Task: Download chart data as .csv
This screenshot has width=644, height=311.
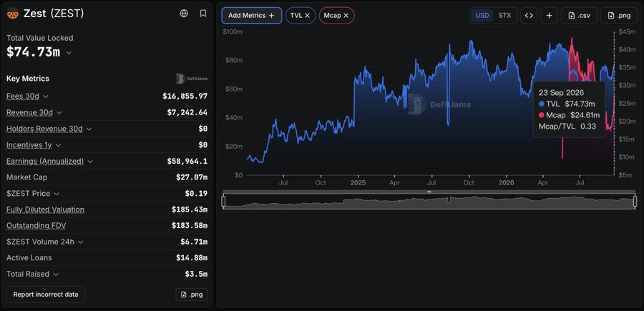Action: click(x=579, y=16)
